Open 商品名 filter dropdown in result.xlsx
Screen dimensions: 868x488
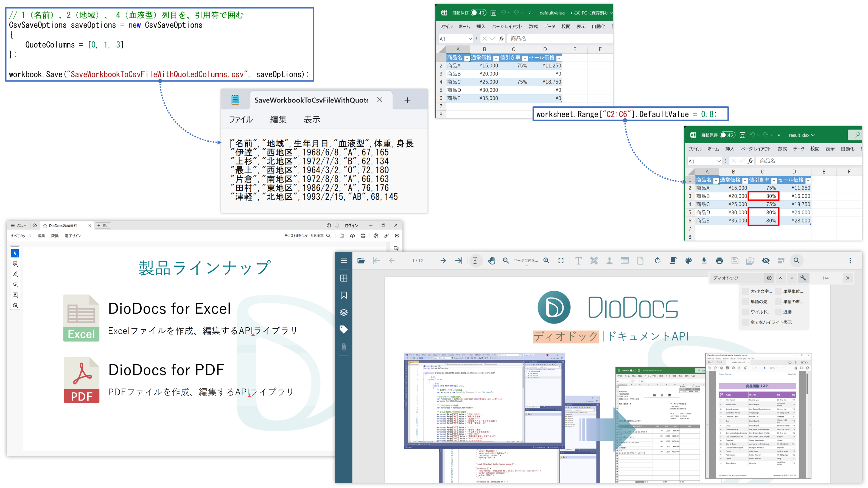tap(716, 181)
